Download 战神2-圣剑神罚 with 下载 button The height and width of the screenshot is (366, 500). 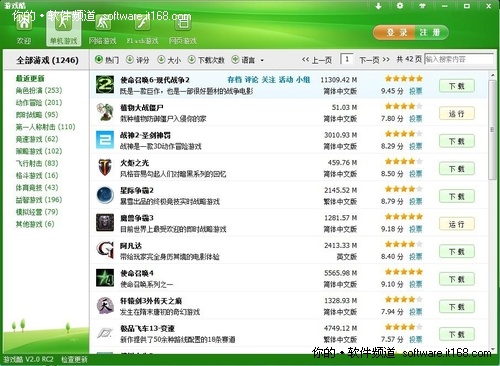coord(457,141)
